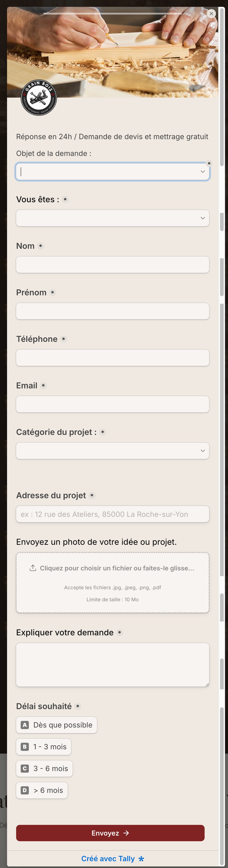Focus the Nom text field
Screen dimensions: 228x868
(113, 264)
